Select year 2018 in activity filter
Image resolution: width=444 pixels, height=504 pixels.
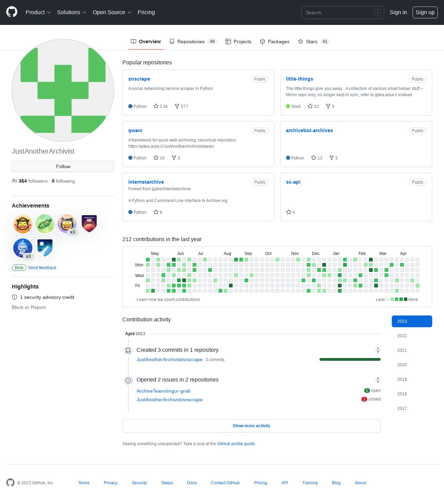[412, 394]
